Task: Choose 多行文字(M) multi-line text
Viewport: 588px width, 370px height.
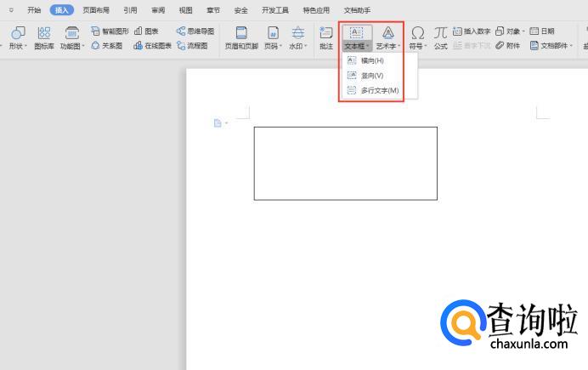Action: (380, 90)
